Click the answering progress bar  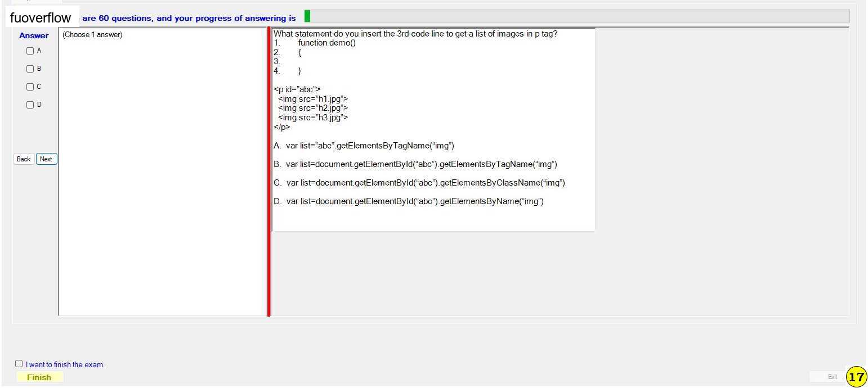pyautogui.click(x=577, y=16)
